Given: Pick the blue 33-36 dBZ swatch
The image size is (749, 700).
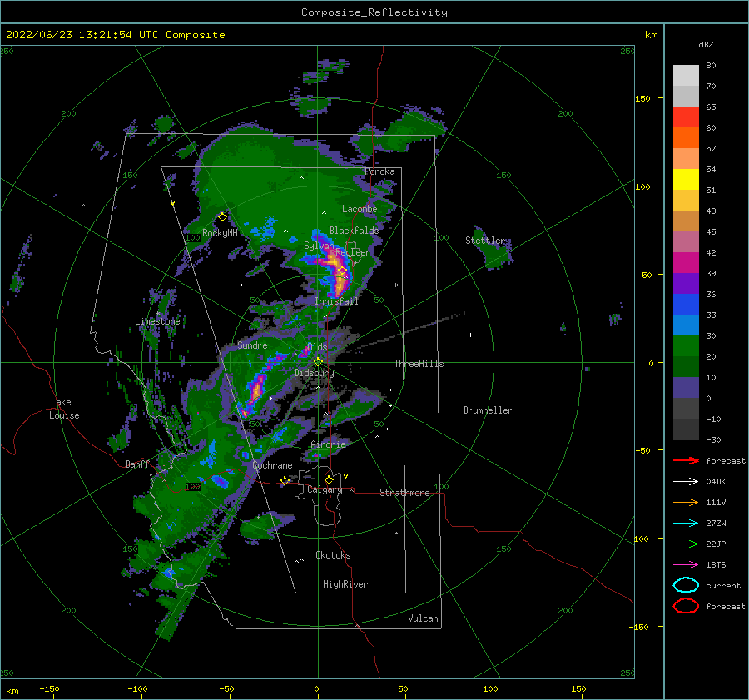Looking at the screenshot, I should [x=686, y=305].
